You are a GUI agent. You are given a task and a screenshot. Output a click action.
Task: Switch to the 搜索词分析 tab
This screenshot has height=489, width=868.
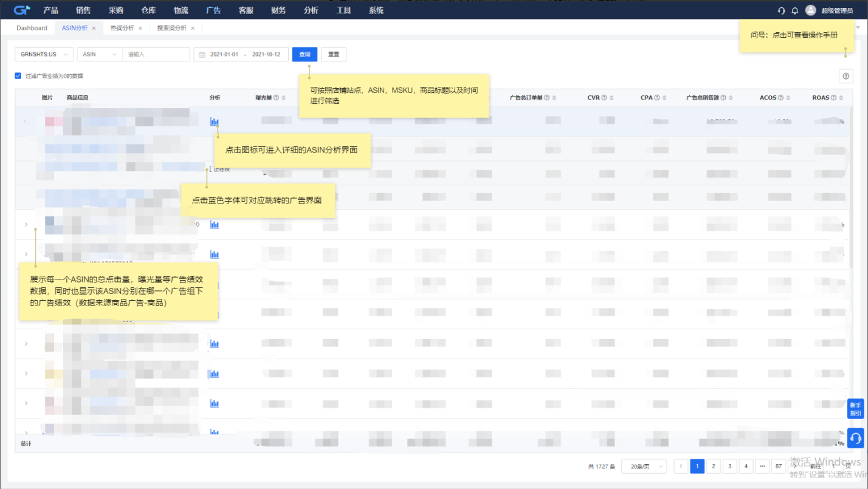point(171,28)
